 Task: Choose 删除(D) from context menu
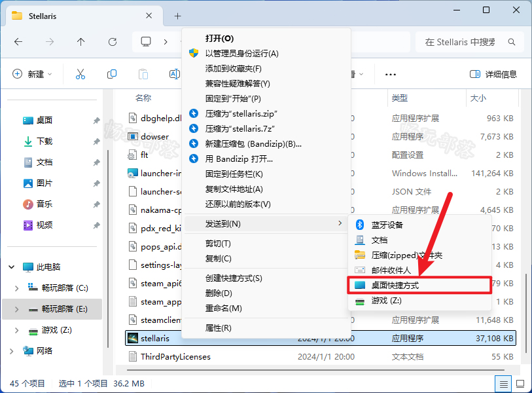(x=266, y=293)
